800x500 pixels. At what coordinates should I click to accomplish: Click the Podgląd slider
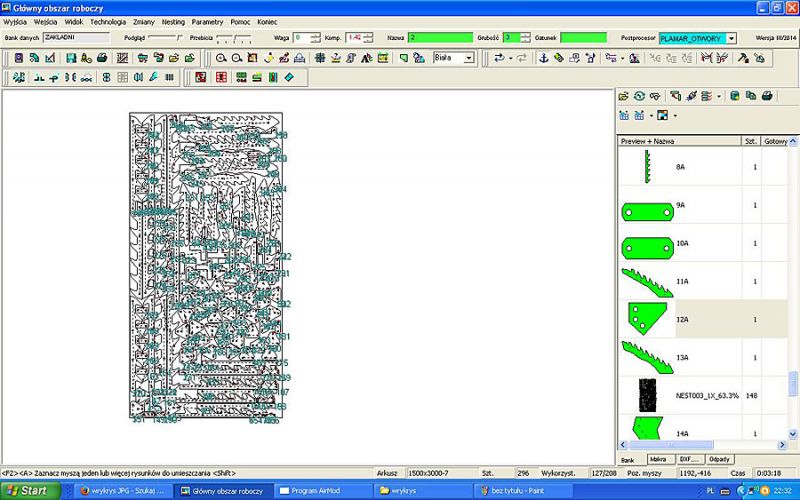pos(165,38)
